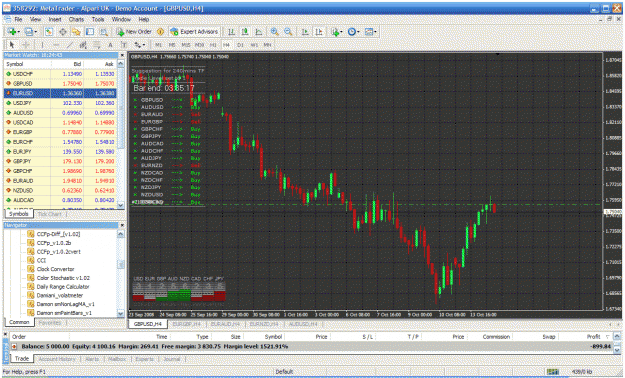Open the Indicators list dropdown
The width and height of the screenshot is (625, 378).
(x=336, y=32)
